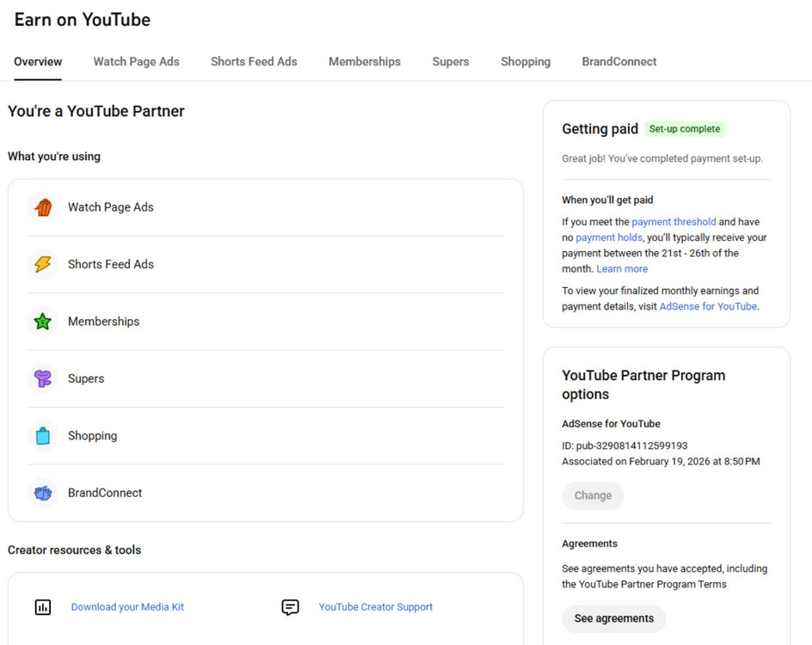Switch to the BrandConnect tab

(618, 62)
